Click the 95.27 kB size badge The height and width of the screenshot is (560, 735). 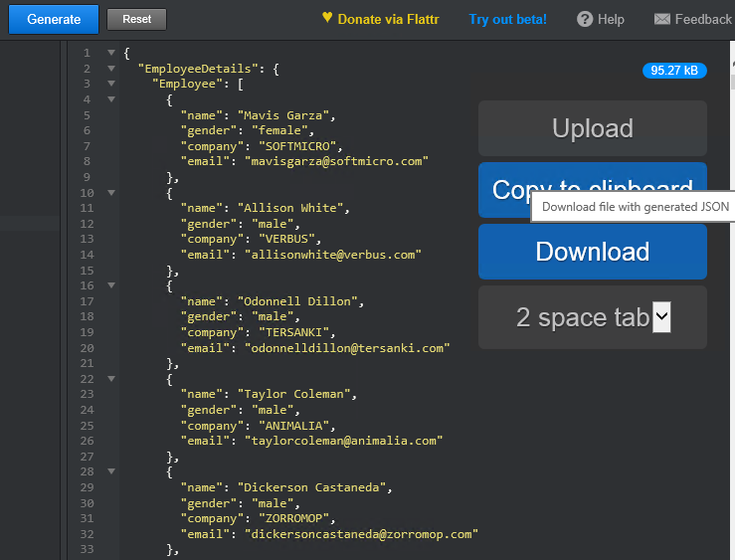(x=674, y=71)
